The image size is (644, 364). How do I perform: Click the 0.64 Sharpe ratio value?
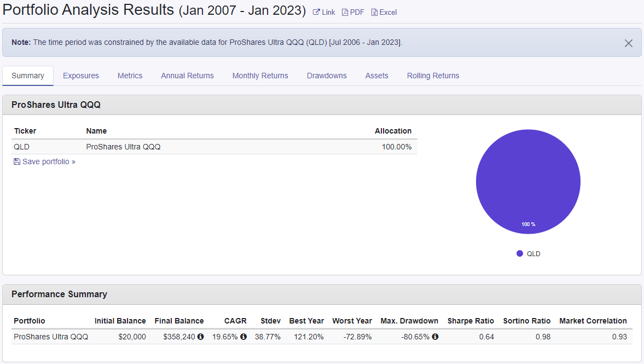[487, 337]
